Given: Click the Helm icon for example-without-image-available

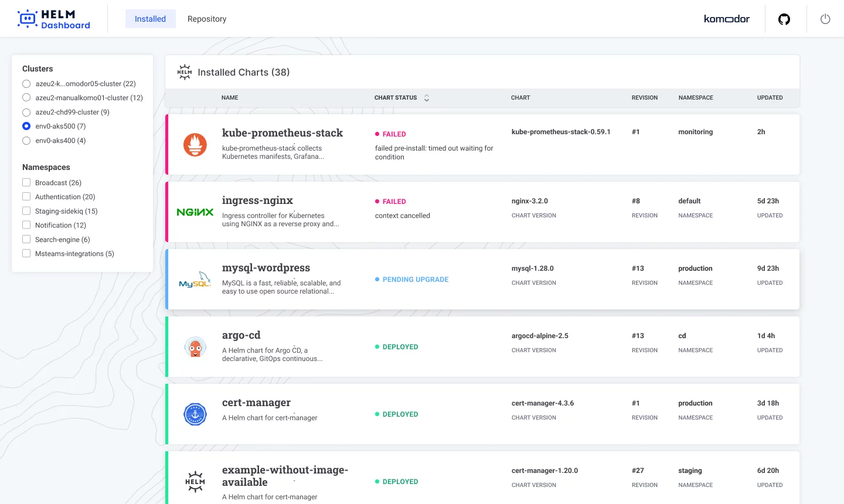Looking at the screenshot, I should pos(195,482).
